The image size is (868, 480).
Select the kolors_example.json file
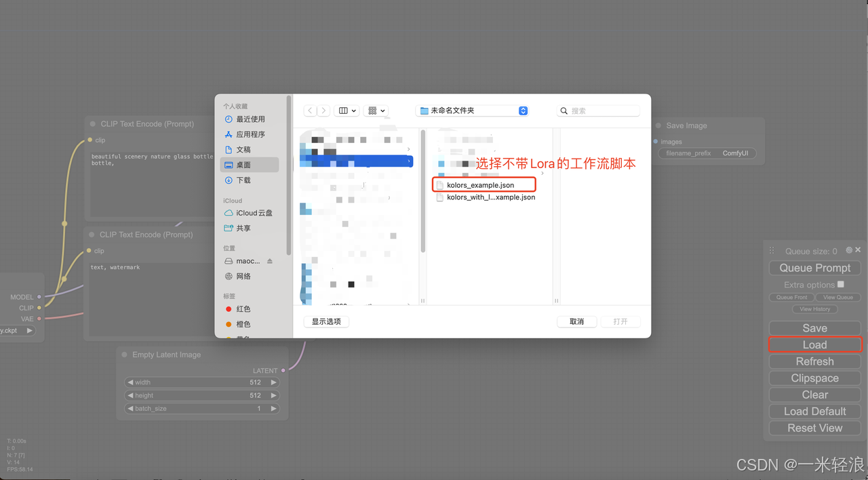point(483,184)
